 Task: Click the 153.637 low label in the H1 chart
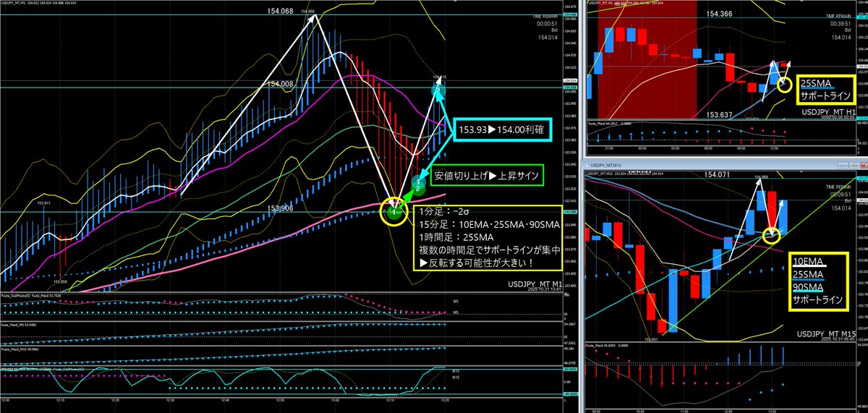tap(719, 114)
